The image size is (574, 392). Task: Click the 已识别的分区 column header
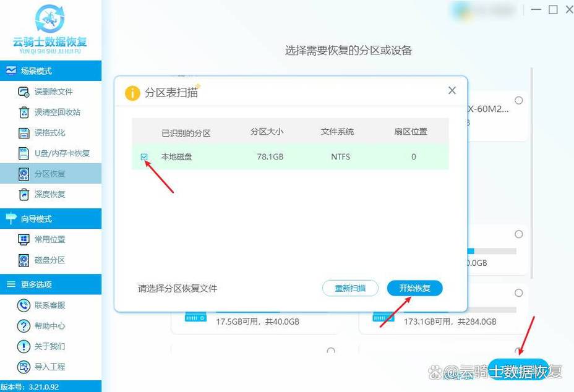click(186, 133)
